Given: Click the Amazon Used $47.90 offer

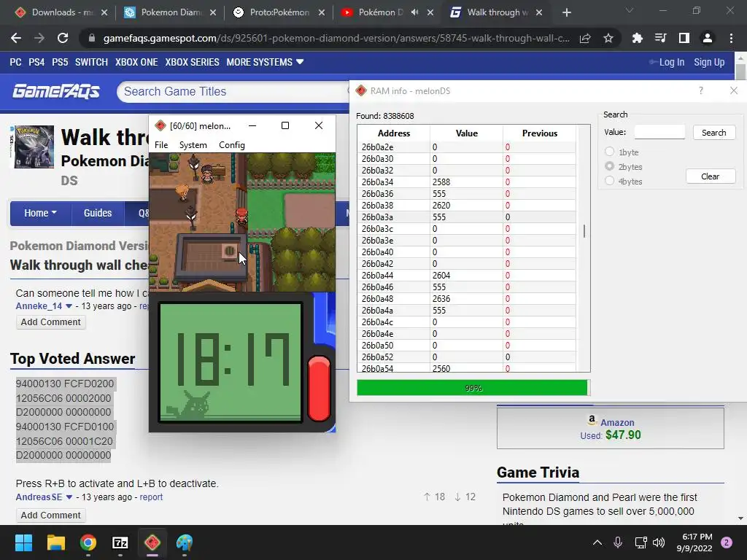Looking at the screenshot, I should [x=611, y=428].
